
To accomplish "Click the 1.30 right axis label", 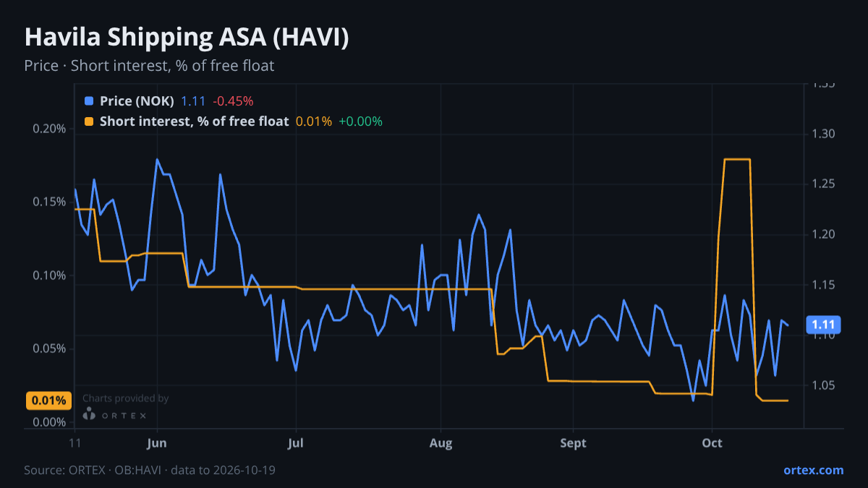I will 823,134.
